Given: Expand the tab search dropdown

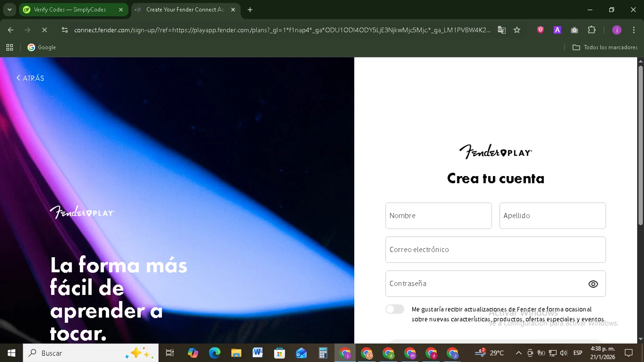Looking at the screenshot, I should point(9,9).
